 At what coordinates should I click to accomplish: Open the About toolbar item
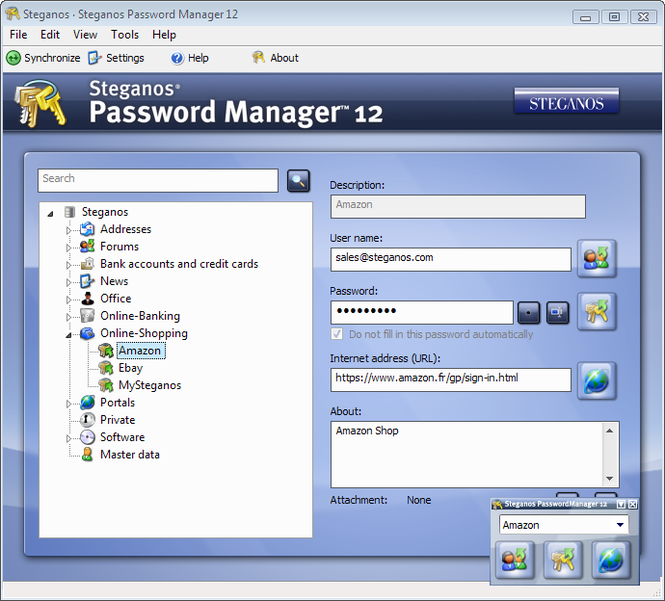pyautogui.click(x=275, y=58)
